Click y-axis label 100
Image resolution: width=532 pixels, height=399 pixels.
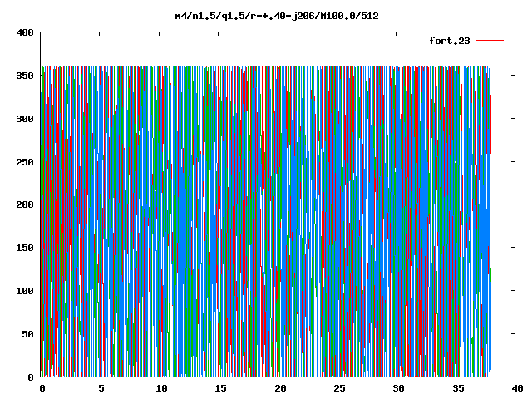pyautogui.click(x=25, y=291)
